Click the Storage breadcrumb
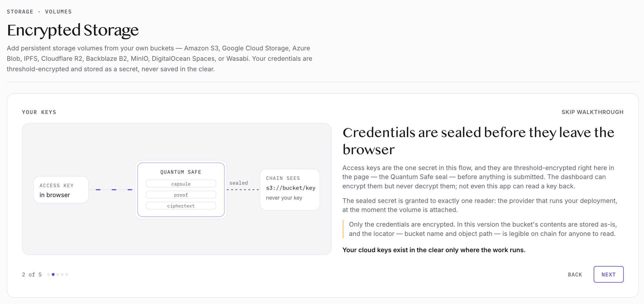 pos(20,12)
